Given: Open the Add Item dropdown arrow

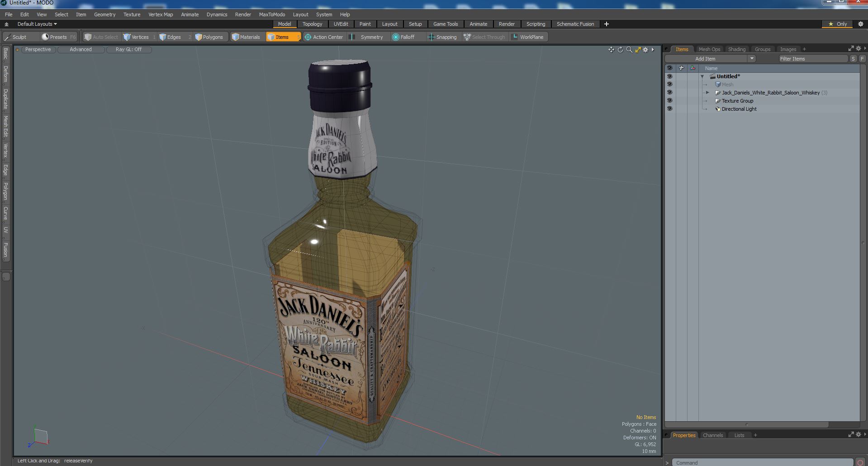Looking at the screenshot, I should coord(751,59).
